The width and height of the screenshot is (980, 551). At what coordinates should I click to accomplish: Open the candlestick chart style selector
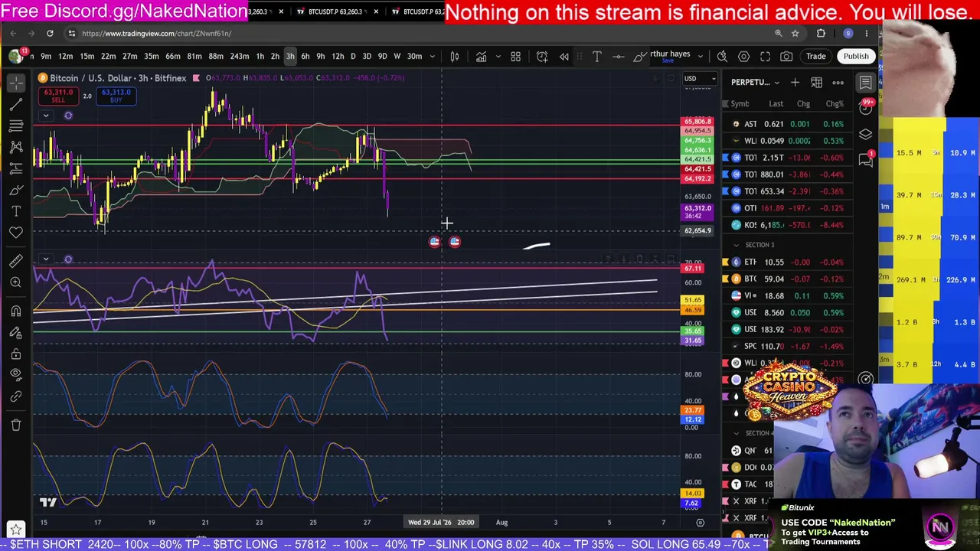click(454, 56)
